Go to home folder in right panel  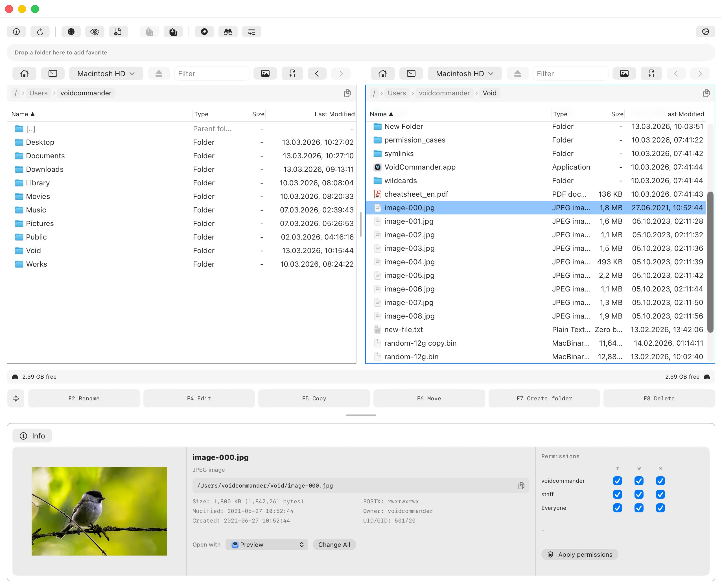382,73
